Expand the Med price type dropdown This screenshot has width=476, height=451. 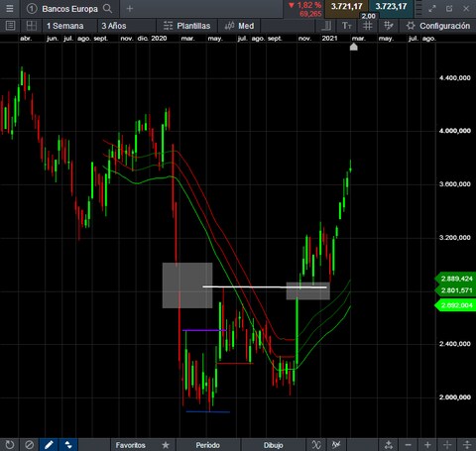point(239,26)
